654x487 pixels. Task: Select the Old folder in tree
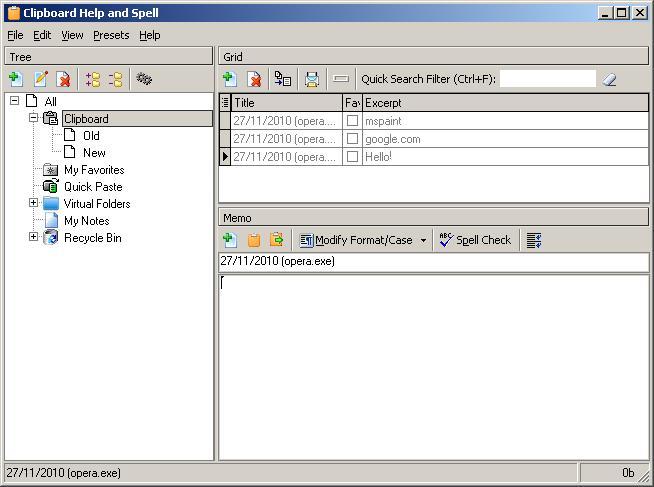[91, 136]
